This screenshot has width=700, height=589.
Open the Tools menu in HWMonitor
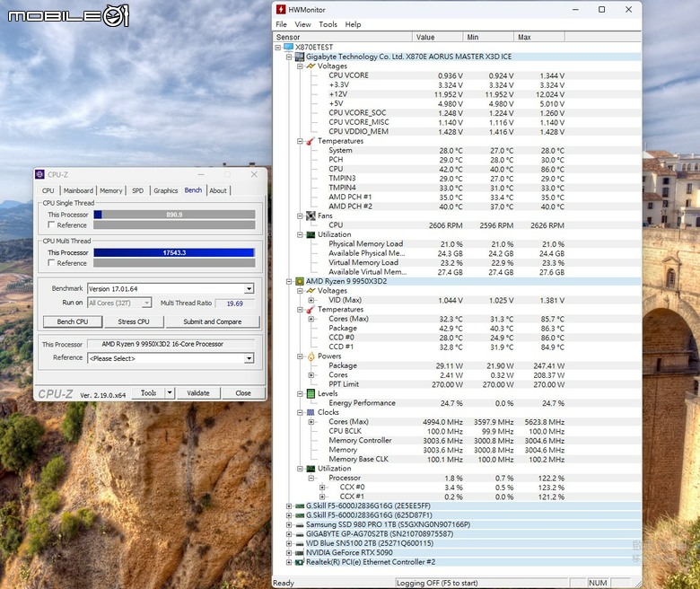(328, 24)
